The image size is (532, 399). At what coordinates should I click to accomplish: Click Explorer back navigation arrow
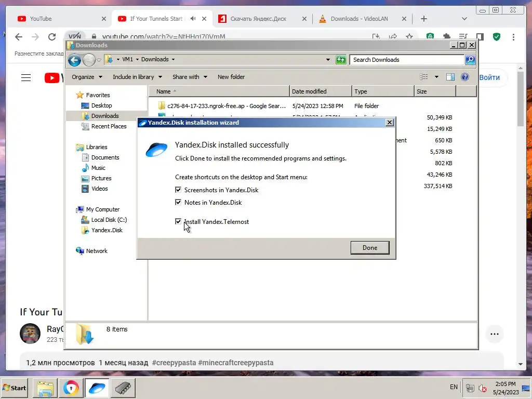[74, 60]
